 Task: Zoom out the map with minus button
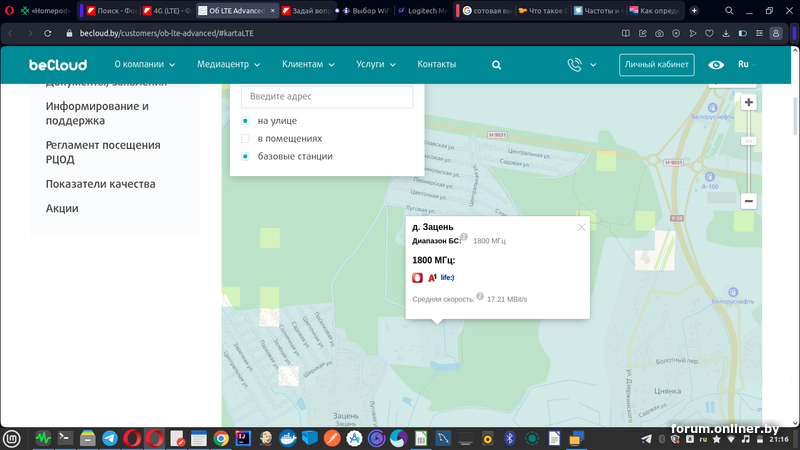748,201
